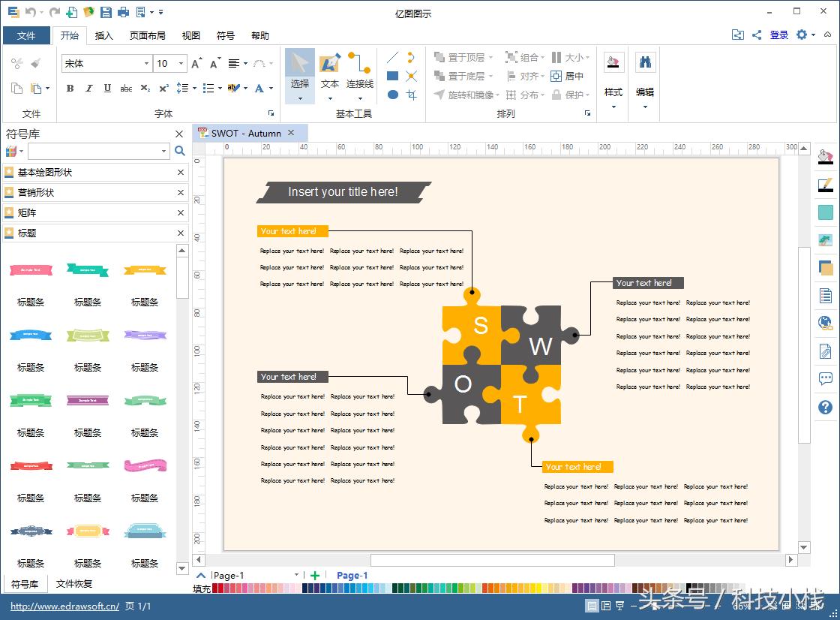The image size is (840, 620).
Task: Open the help icon in right sidebar
Action: tap(825, 407)
